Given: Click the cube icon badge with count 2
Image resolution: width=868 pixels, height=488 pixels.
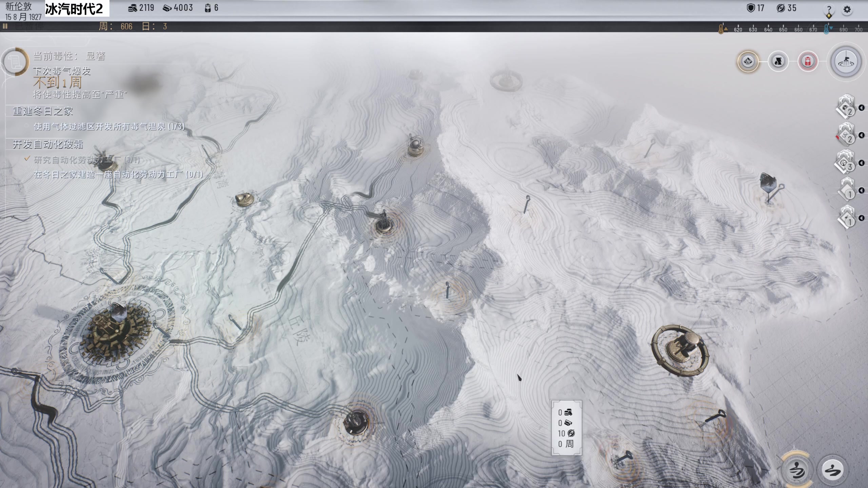Looking at the screenshot, I should (x=847, y=107).
